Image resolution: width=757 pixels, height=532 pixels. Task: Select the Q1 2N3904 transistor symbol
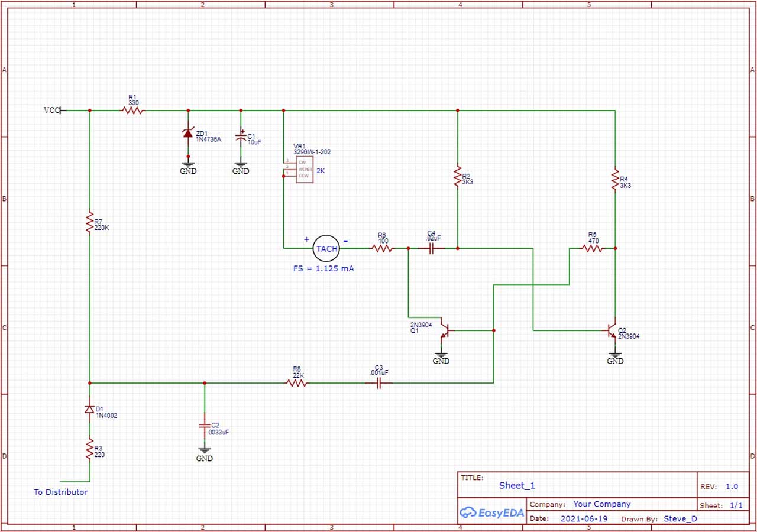point(445,331)
